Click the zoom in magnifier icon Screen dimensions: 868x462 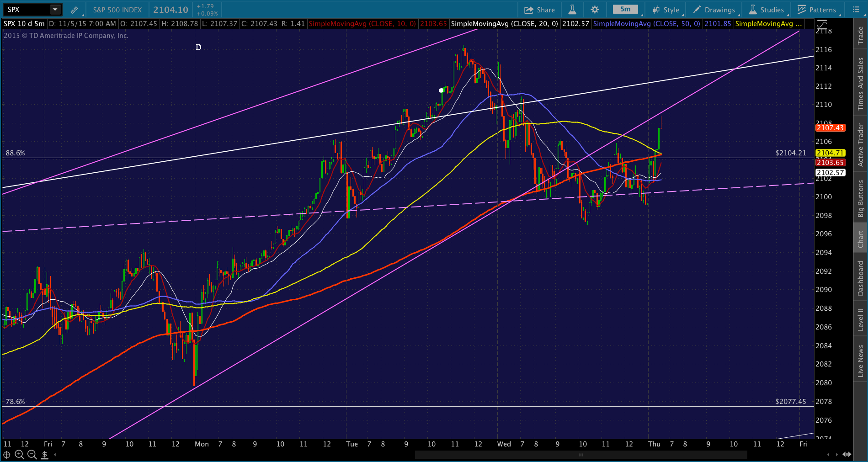click(x=19, y=454)
